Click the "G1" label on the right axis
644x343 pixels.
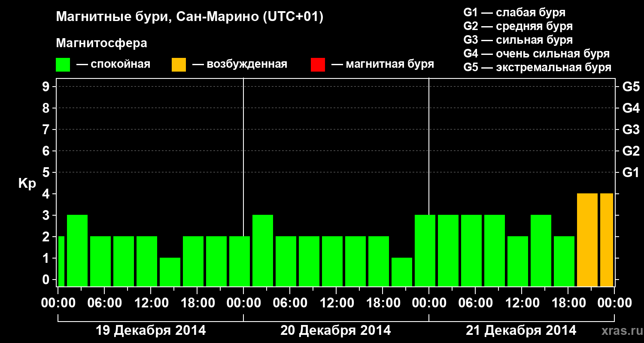[x=631, y=172]
